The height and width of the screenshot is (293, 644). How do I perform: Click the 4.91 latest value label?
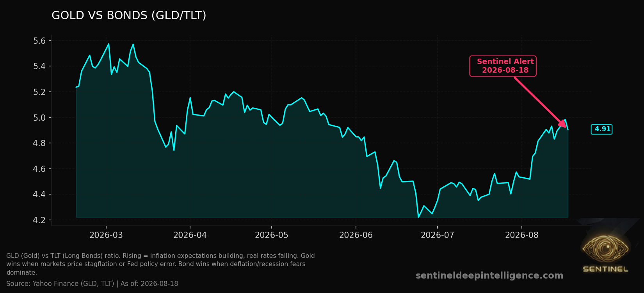click(602, 129)
